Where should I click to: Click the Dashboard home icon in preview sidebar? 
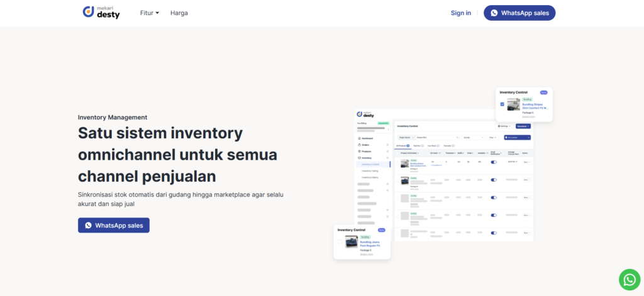[x=359, y=138]
